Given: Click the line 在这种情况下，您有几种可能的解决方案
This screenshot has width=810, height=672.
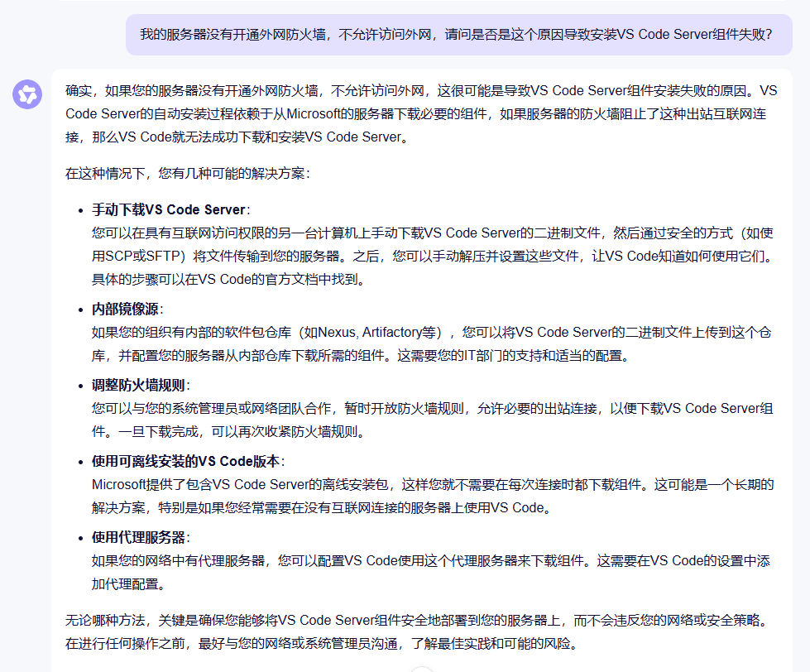Looking at the screenshot, I should (x=187, y=174).
